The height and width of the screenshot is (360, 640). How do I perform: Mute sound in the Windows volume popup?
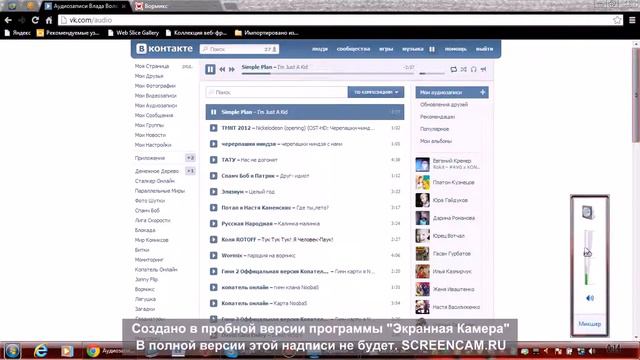(590, 298)
